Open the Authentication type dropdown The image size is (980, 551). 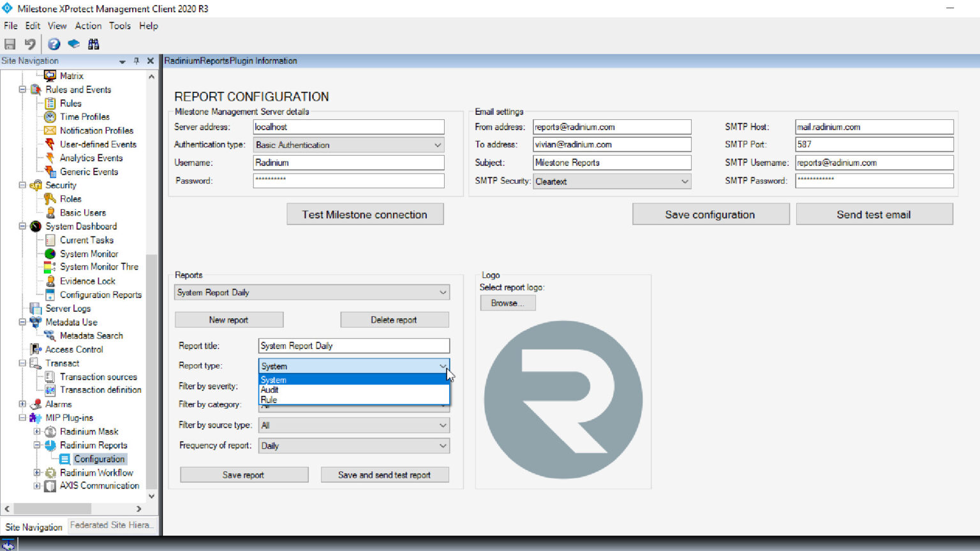348,145
